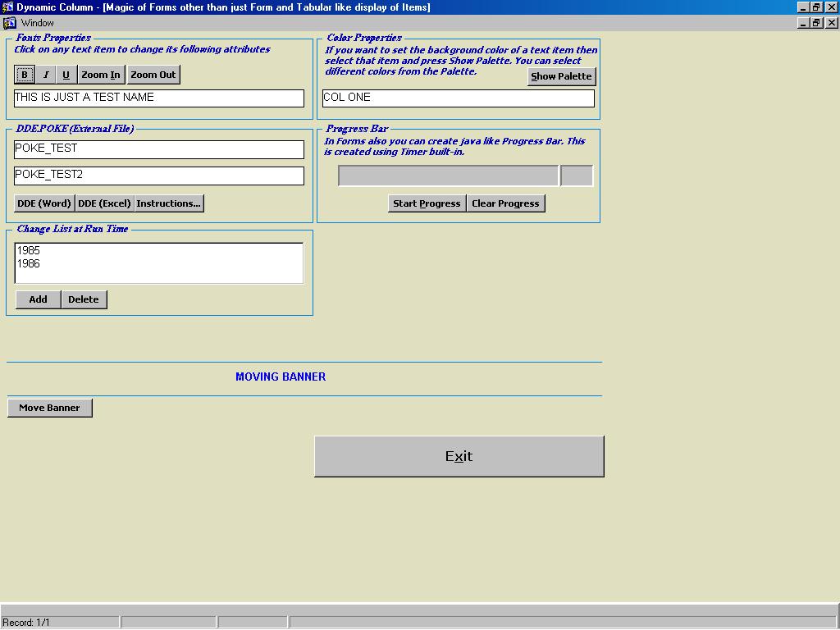
Task: Open the Window menu
Action: click(x=38, y=23)
